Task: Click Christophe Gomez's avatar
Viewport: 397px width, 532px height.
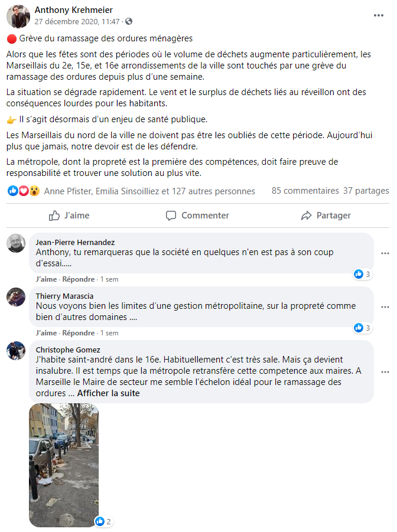Action: pos(16,351)
